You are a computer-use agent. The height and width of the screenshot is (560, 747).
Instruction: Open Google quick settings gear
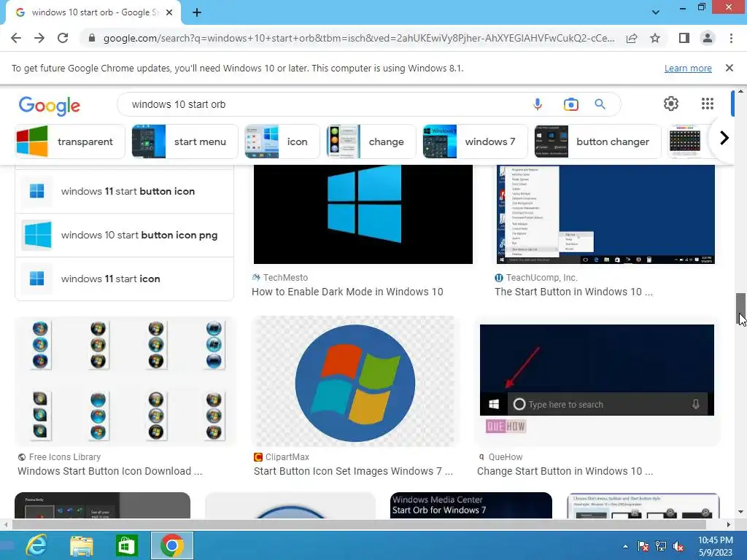[x=671, y=104]
